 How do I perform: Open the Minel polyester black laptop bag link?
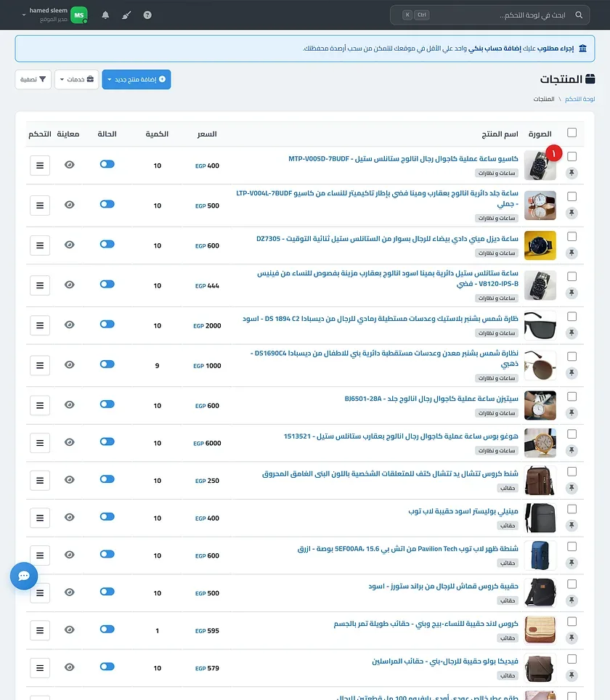tap(463, 511)
